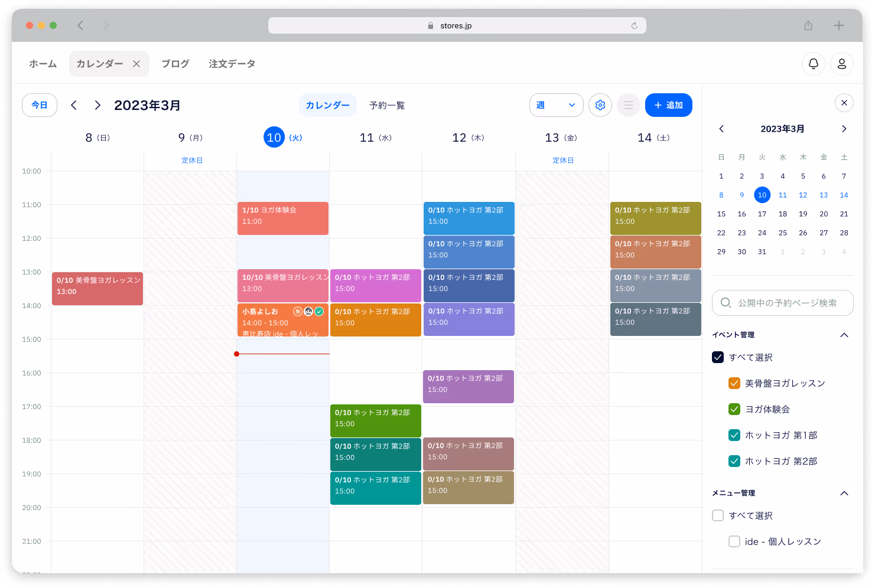
Task: Open 10/10 美骨盤ヨガレッスン event on Tuesday
Action: coord(283,286)
